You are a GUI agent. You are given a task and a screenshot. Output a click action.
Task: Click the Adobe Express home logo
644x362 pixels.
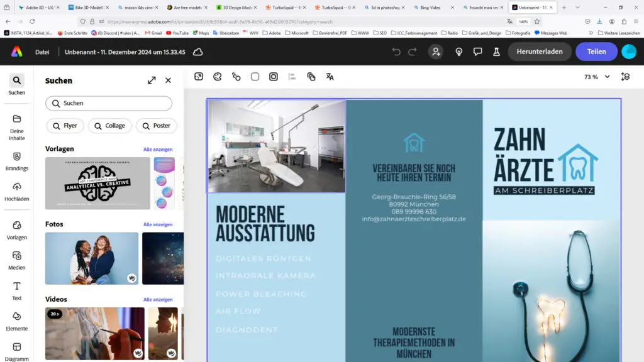coord(17,52)
